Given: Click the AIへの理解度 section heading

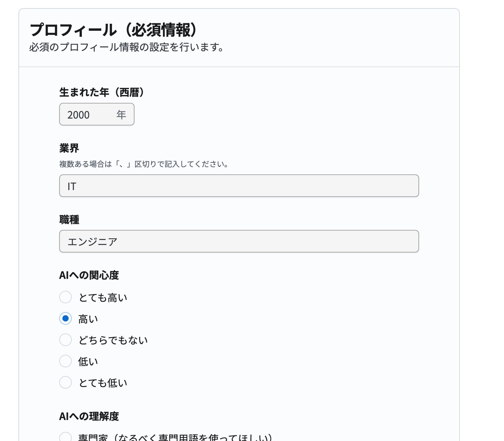Looking at the screenshot, I should click(89, 416).
